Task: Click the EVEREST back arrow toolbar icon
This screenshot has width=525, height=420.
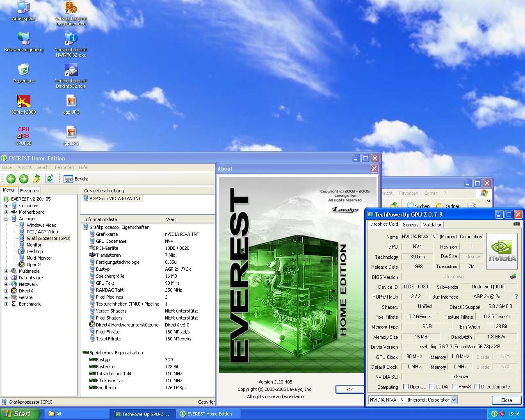Action: [11, 179]
